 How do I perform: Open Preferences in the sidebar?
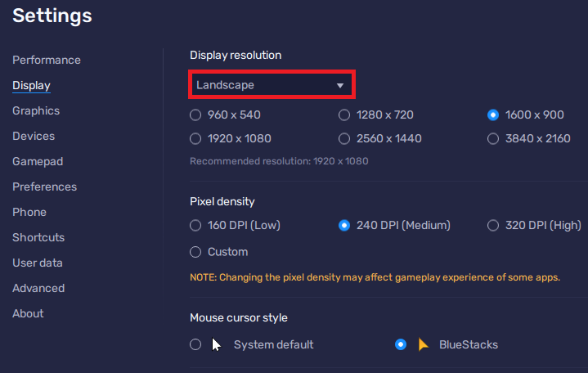44,186
